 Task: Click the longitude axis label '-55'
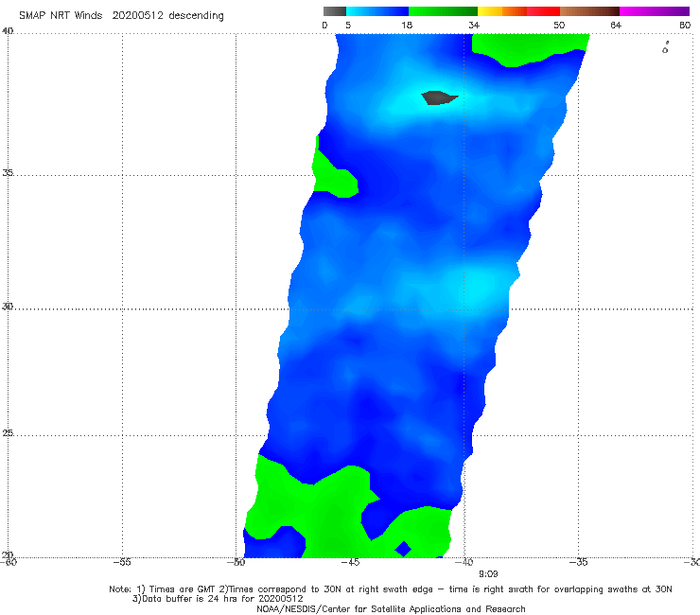(122, 562)
